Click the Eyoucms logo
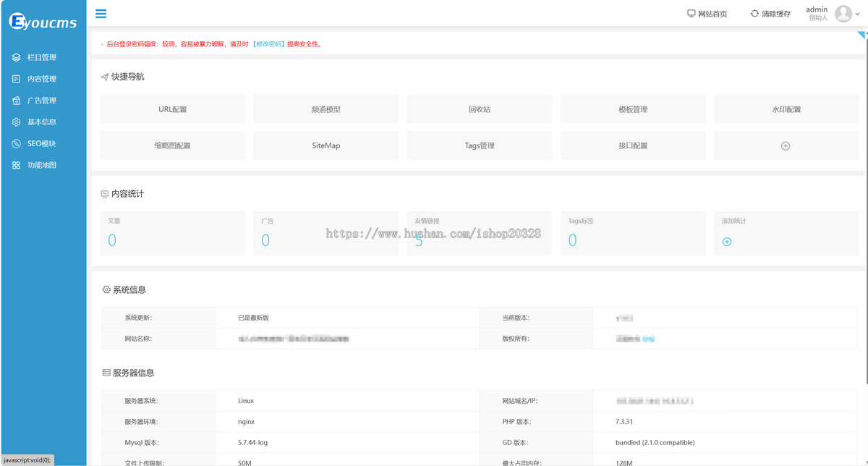Viewport: 868px width, 466px height. click(43, 21)
